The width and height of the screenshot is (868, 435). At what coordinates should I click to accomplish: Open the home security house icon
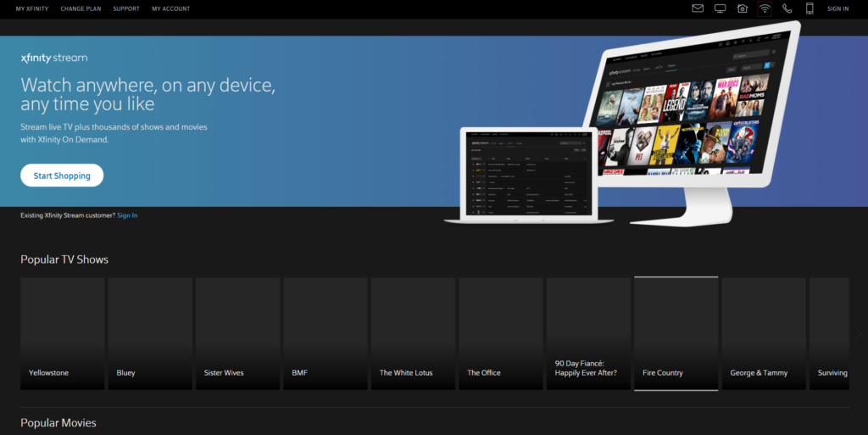[743, 8]
